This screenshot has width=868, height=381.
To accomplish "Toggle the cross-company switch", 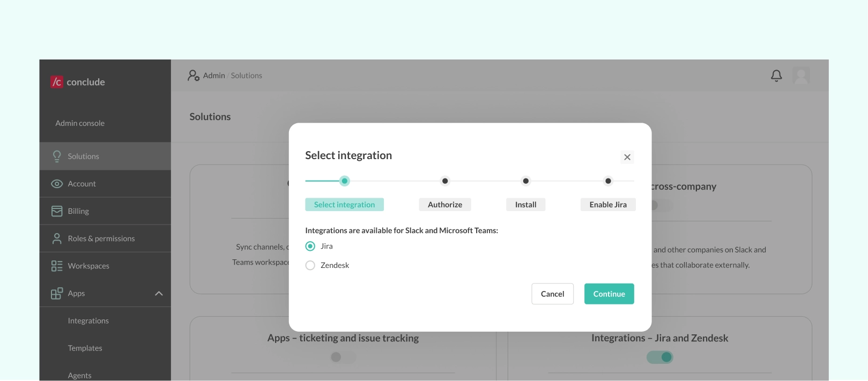I will tap(662, 205).
